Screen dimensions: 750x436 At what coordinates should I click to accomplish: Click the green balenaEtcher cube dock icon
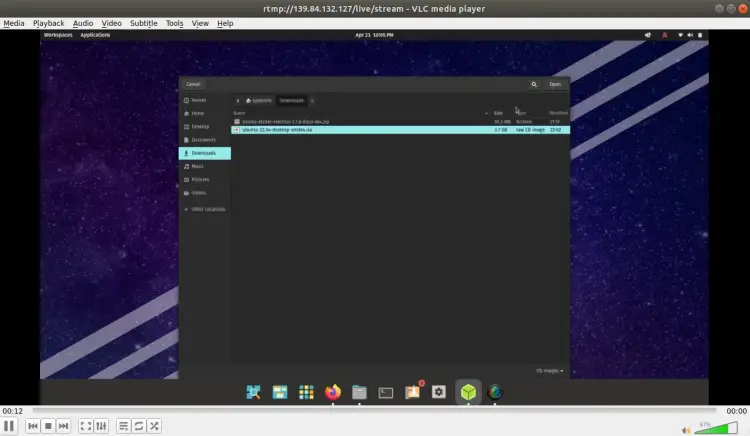[x=468, y=392]
